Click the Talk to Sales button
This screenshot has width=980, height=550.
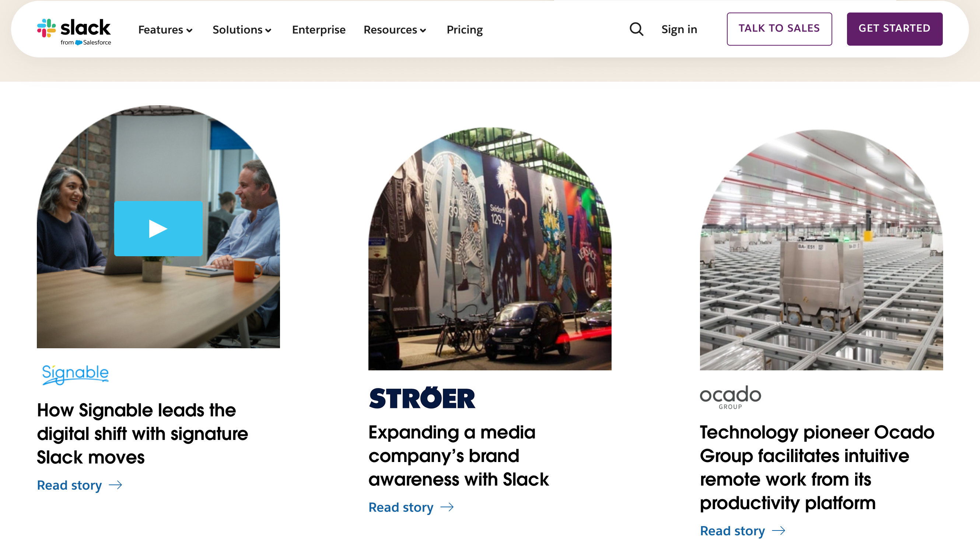(x=779, y=29)
